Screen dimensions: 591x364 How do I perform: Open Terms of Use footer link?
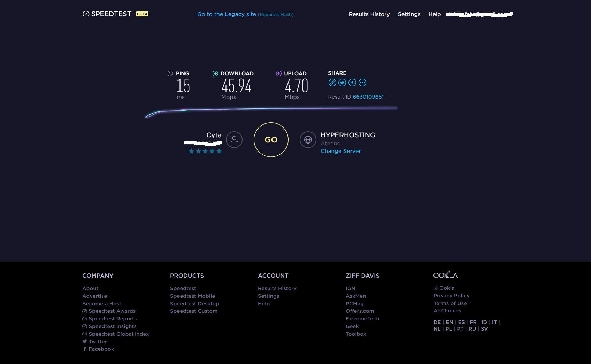pyautogui.click(x=450, y=303)
